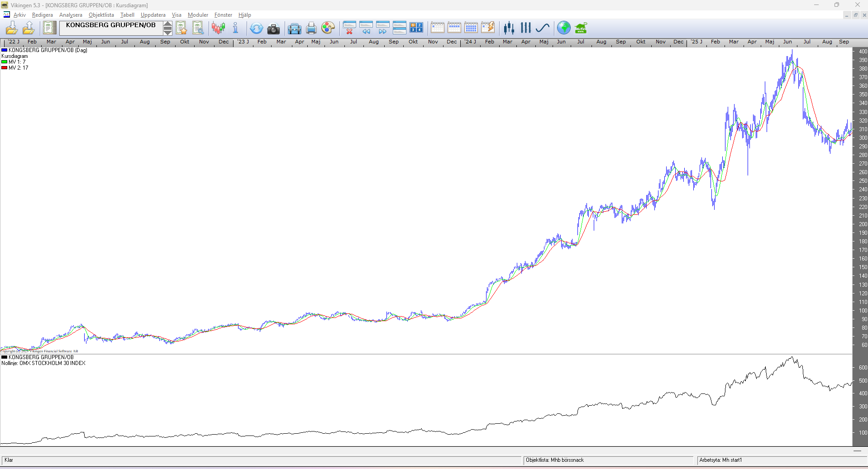
Task: Open the Fönster menu
Action: pos(223,15)
